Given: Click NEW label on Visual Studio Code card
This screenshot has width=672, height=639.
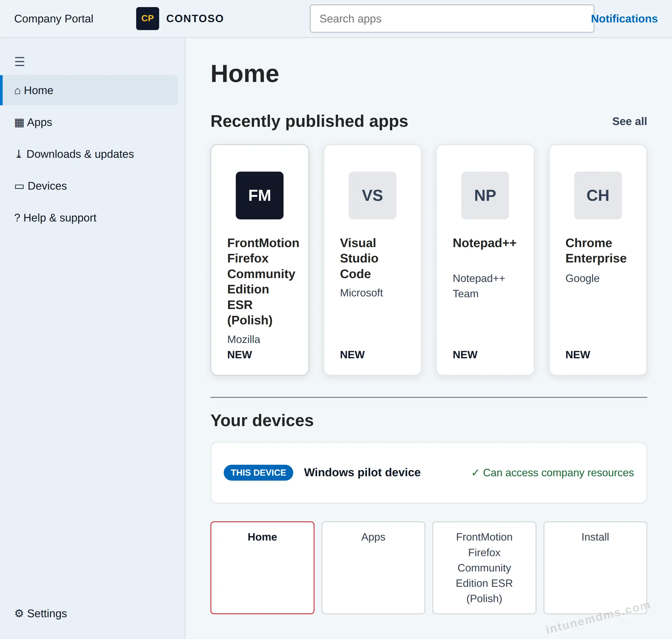Looking at the screenshot, I should pyautogui.click(x=352, y=354).
